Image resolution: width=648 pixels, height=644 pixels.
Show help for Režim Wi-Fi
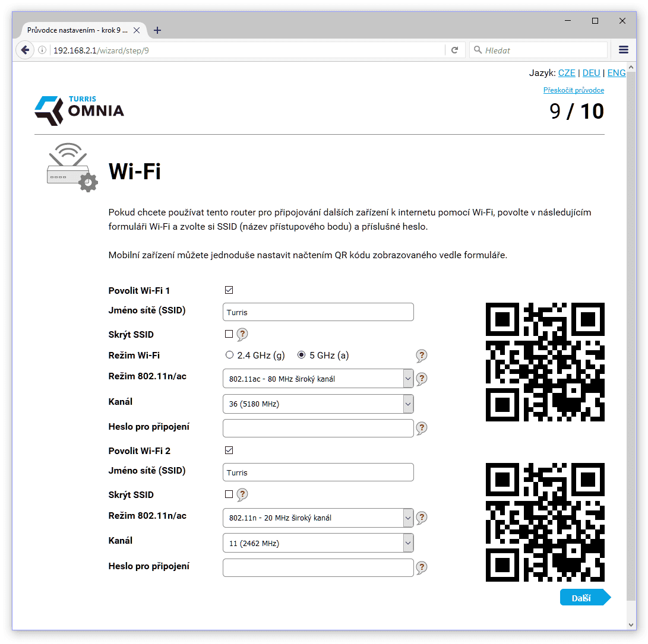tap(422, 356)
